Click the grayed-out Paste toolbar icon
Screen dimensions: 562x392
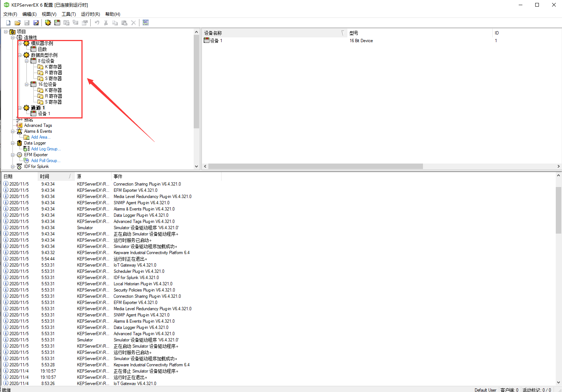coord(124,23)
